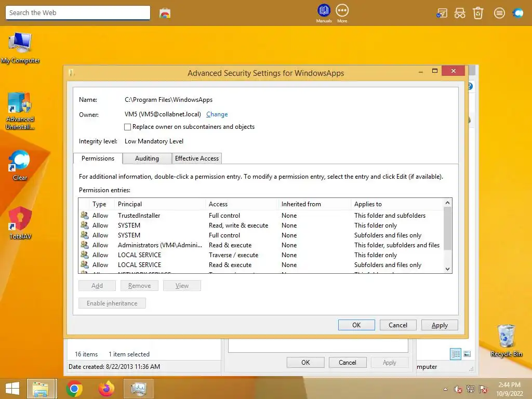Image resolution: width=532 pixels, height=399 pixels.
Task: Click the blue swirl icon at top right
Action: click(518, 13)
